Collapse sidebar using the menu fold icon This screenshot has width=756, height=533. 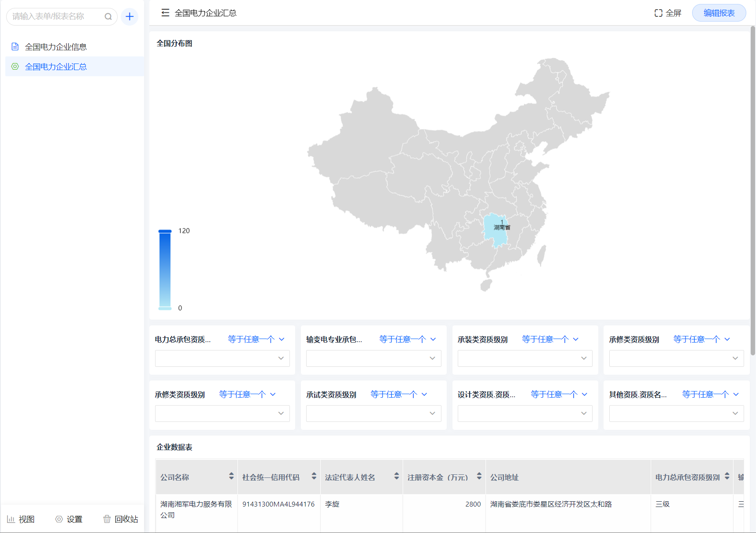pyautogui.click(x=165, y=13)
